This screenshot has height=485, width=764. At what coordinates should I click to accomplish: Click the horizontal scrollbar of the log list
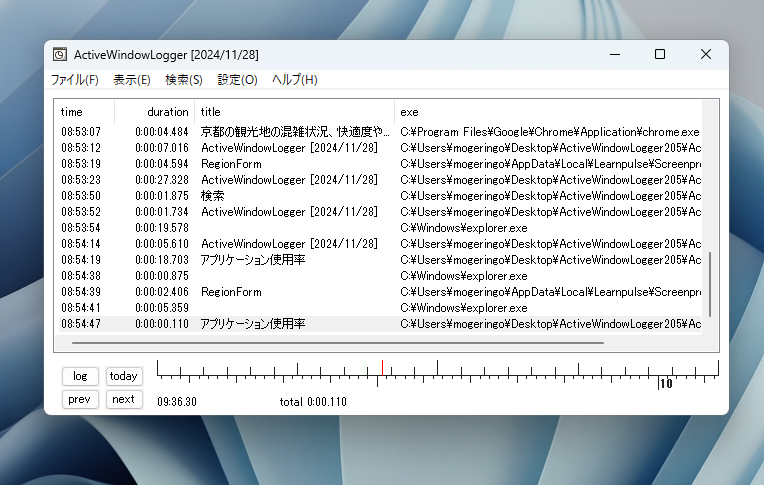click(338, 343)
